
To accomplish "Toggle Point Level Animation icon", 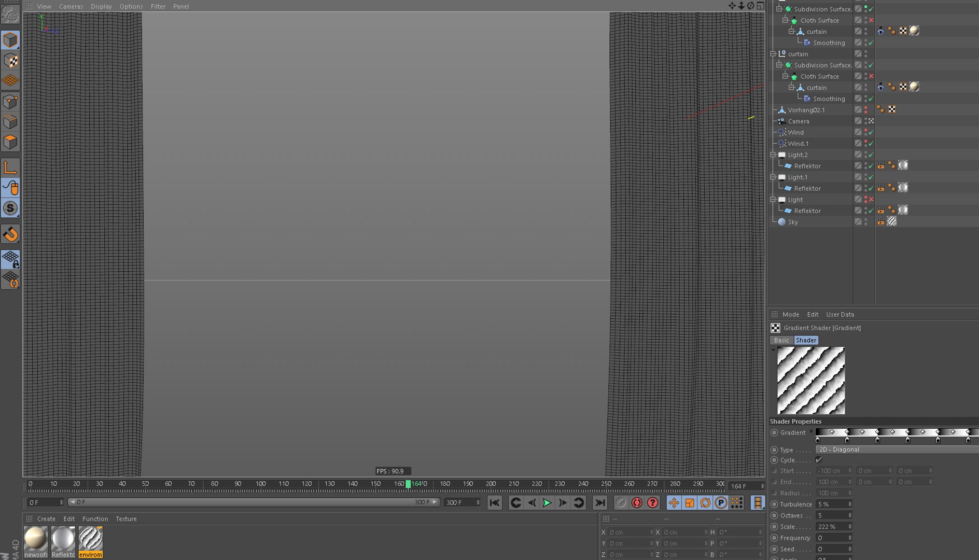I will pos(737,502).
